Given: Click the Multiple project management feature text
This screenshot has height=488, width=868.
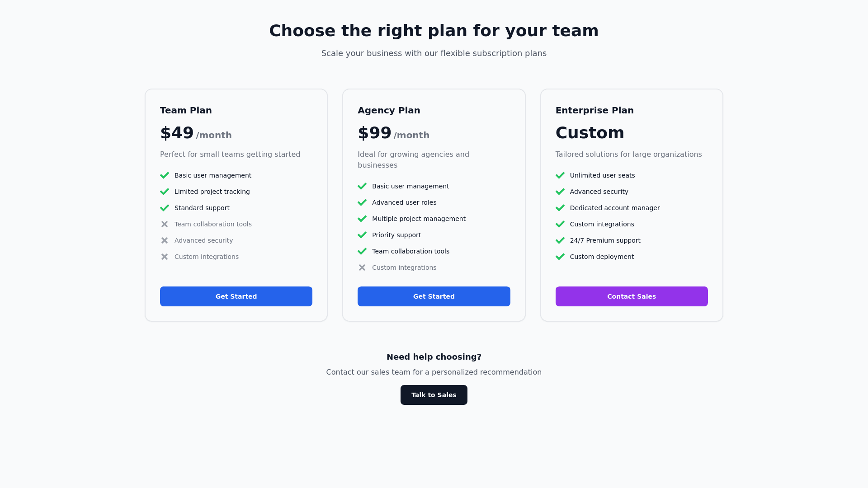Looking at the screenshot, I should 419,219.
